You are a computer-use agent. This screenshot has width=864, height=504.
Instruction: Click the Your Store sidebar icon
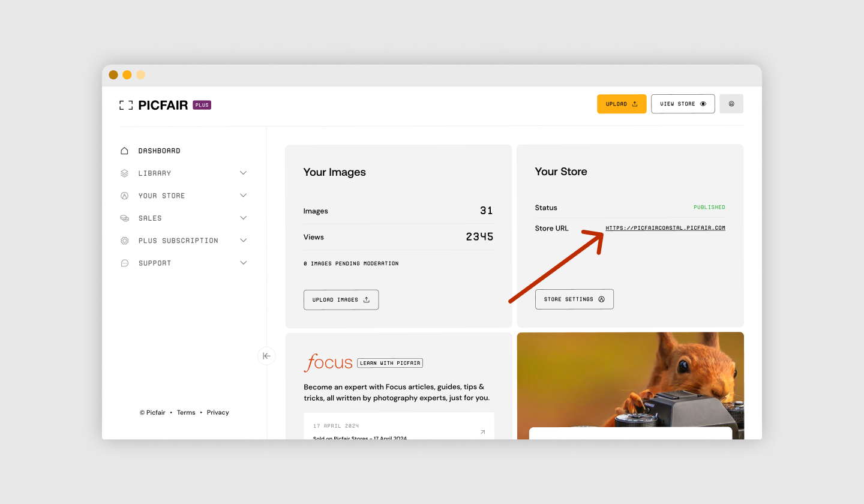(124, 196)
